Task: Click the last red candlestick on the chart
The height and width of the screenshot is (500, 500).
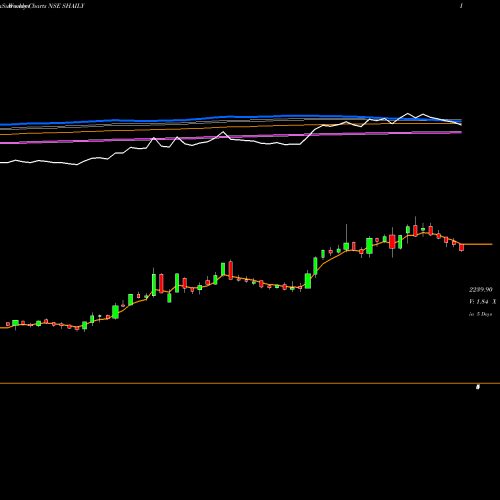Action: tap(462, 247)
